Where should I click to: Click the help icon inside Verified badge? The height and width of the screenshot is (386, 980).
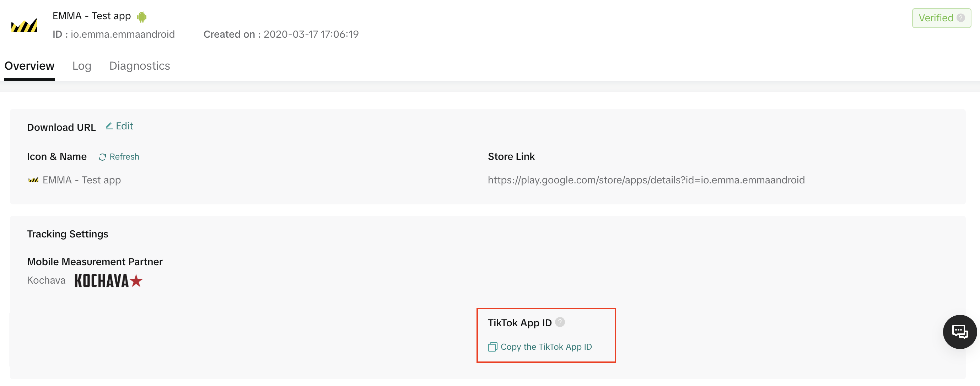pos(960,18)
